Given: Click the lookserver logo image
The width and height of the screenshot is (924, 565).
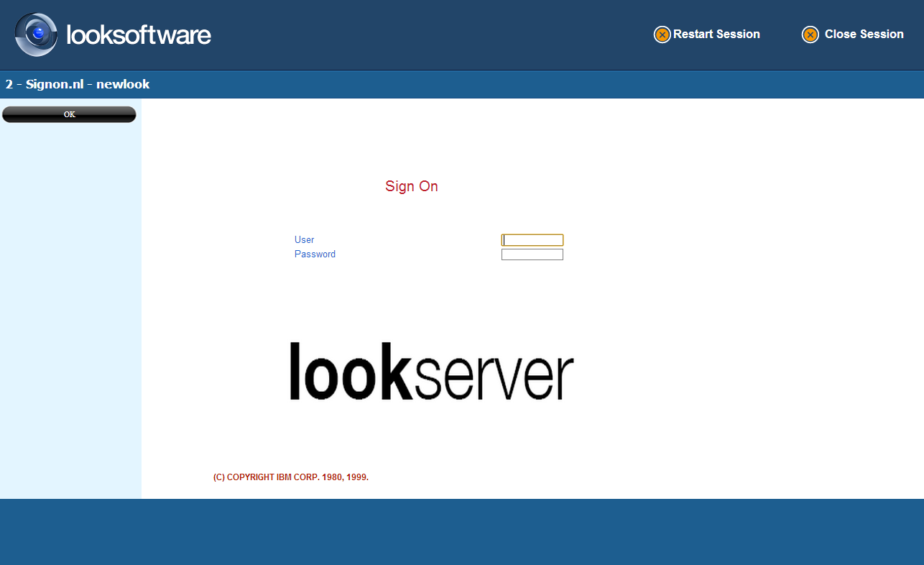Looking at the screenshot, I should click(x=431, y=371).
